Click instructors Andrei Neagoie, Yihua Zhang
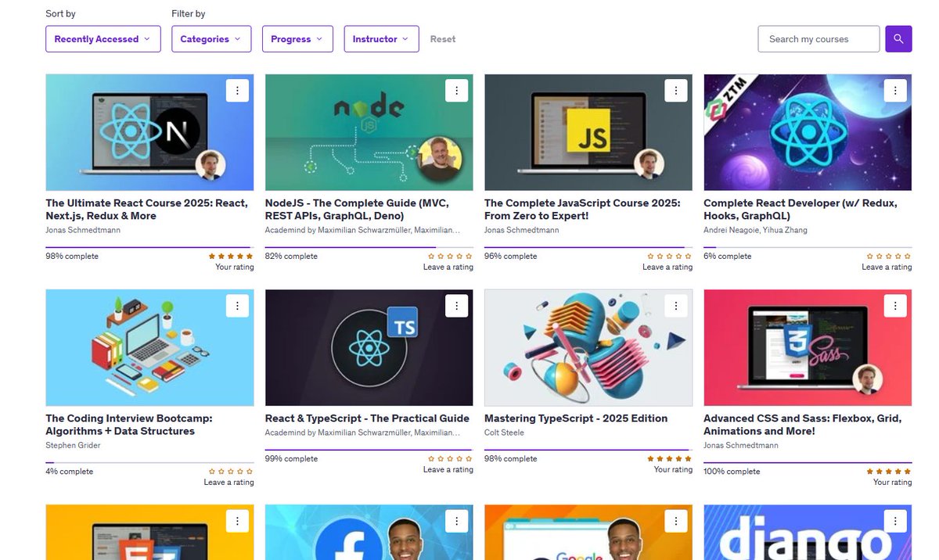The height and width of the screenshot is (560, 939). (x=755, y=230)
